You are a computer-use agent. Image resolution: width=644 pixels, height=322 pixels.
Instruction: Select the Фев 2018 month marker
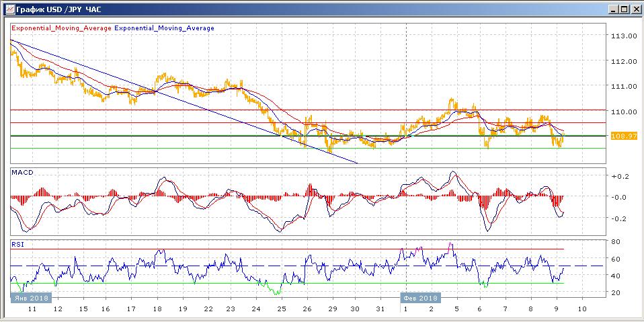(x=421, y=298)
